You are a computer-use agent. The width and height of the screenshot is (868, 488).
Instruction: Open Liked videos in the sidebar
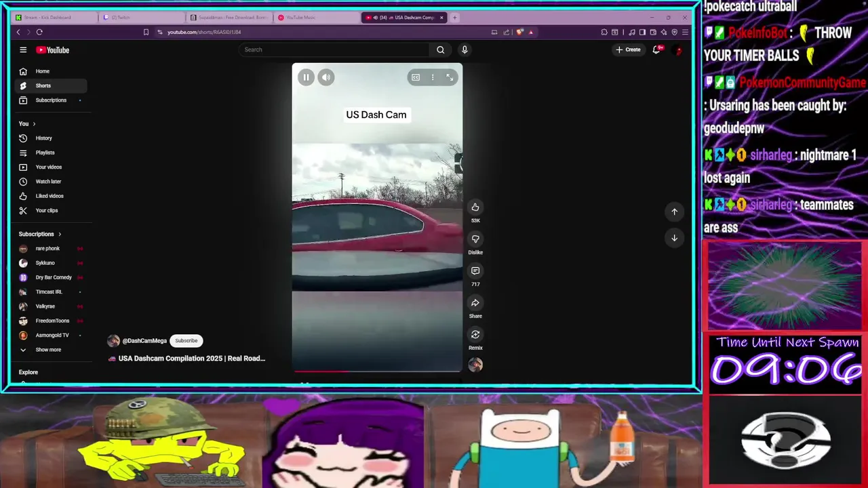point(51,196)
